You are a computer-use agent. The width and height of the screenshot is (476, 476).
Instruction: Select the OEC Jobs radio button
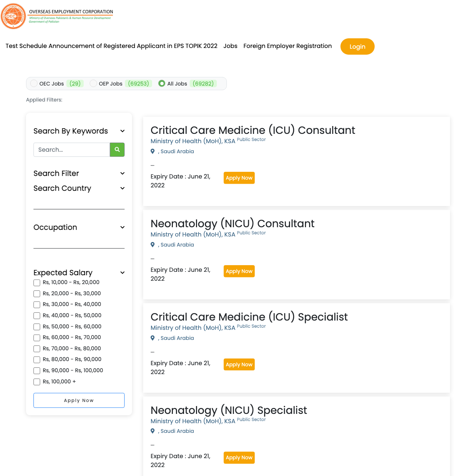34,83
